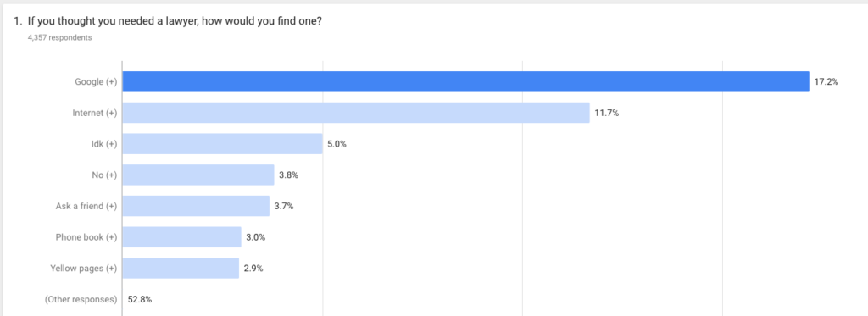The image size is (868, 316).
Task: Select the dark blue Google bar
Action: [x=465, y=81]
